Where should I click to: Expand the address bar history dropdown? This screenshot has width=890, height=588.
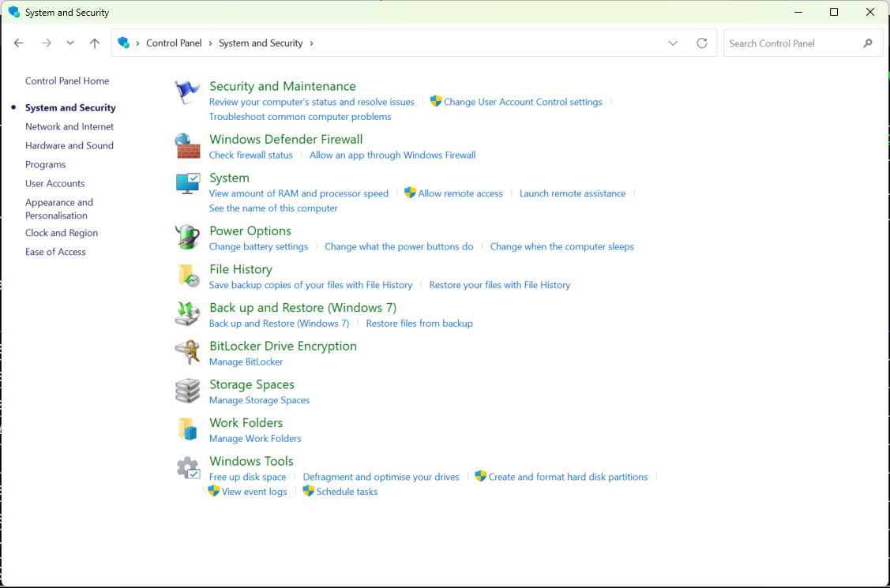pyautogui.click(x=673, y=43)
